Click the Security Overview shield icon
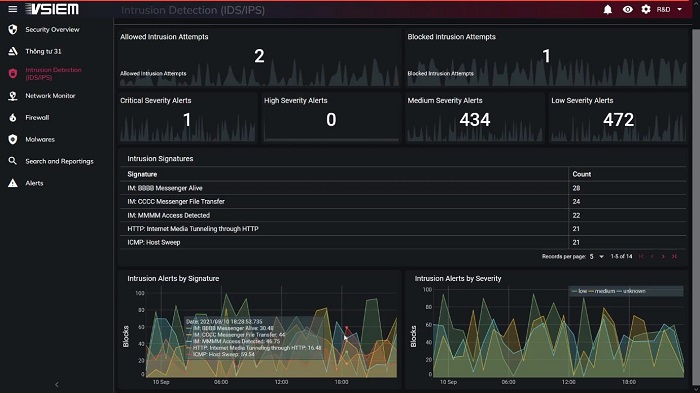This screenshot has width=700, height=393. pos(13,29)
